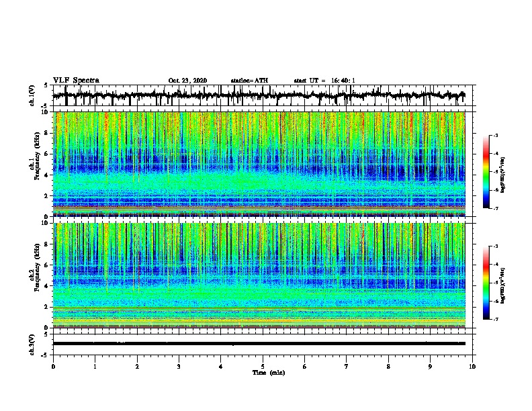The width and height of the screenshot is (532, 411).
Task: Click the "VLF Spectra" plot title
Action: (x=76, y=81)
